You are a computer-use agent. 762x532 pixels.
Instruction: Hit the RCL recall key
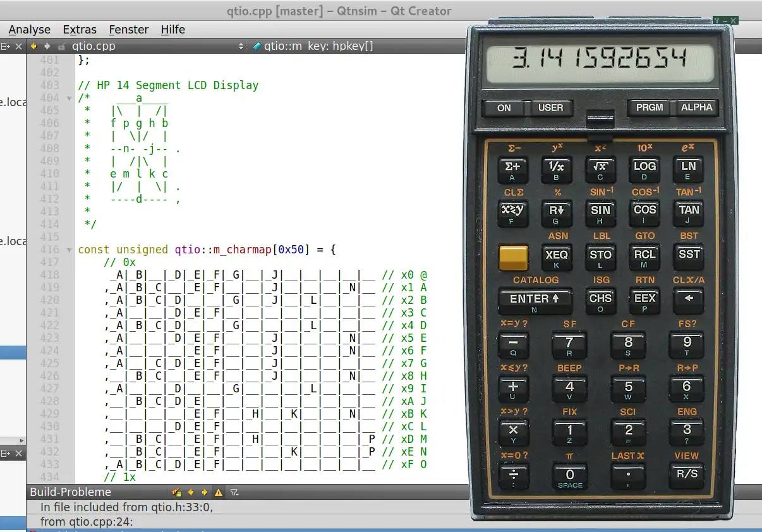point(644,258)
